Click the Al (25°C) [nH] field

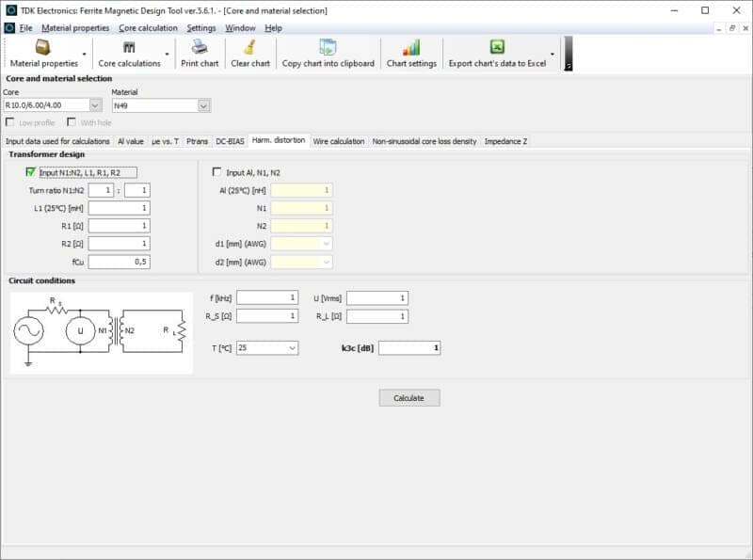(x=301, y=190)
